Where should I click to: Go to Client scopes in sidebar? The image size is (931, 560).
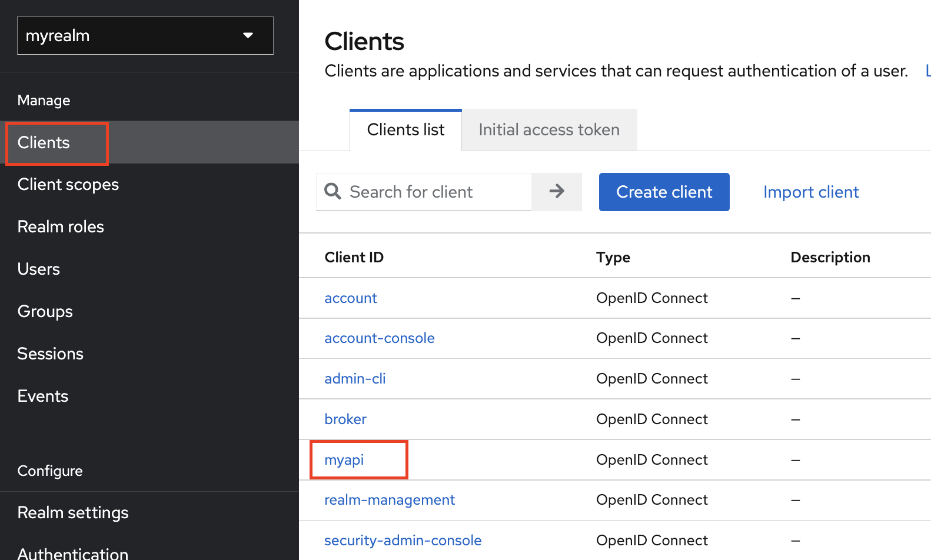(x=68, y=185)
